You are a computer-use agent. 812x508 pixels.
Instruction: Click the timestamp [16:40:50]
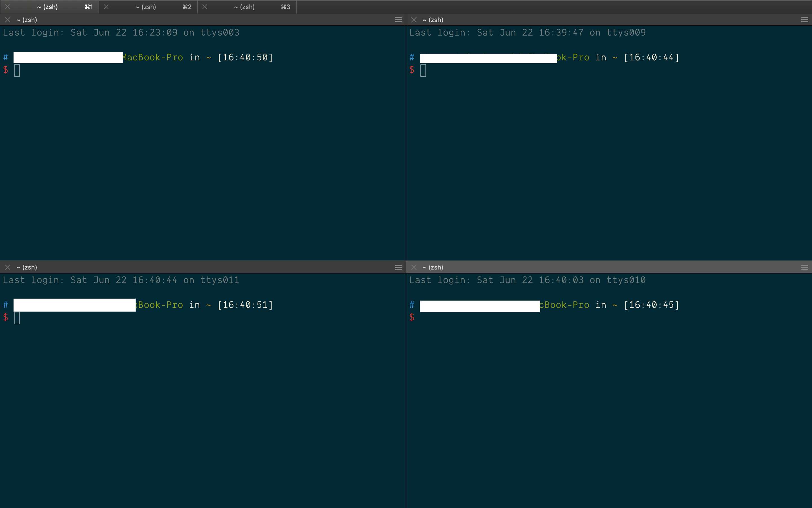tap(245, 58)
